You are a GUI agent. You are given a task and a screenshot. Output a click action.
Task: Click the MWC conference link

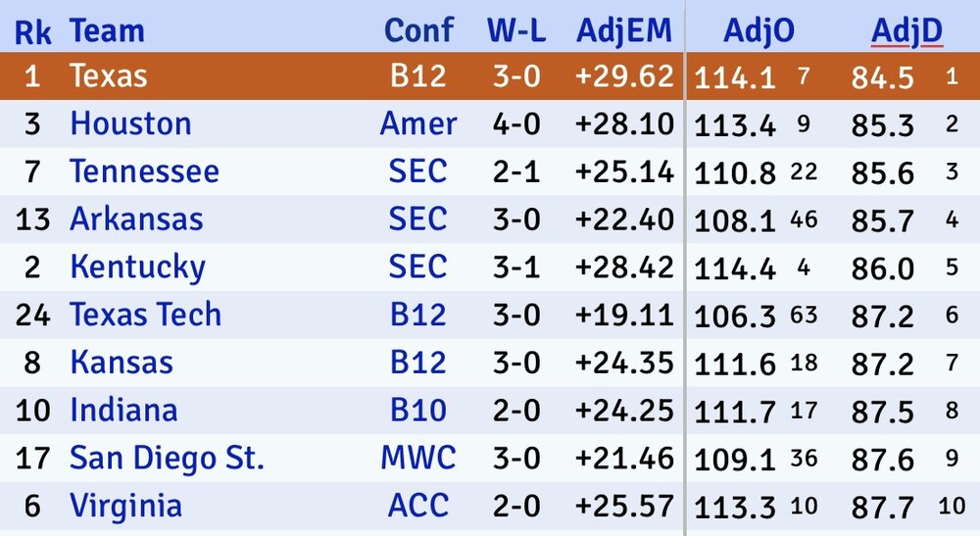pyautogui.click(x=418, y=458)
